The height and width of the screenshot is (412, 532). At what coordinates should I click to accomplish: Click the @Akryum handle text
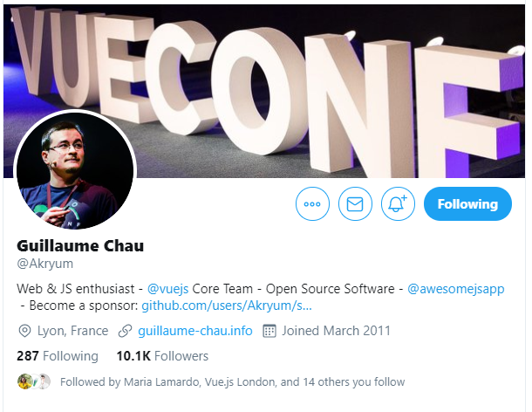[x=44, y=264]
